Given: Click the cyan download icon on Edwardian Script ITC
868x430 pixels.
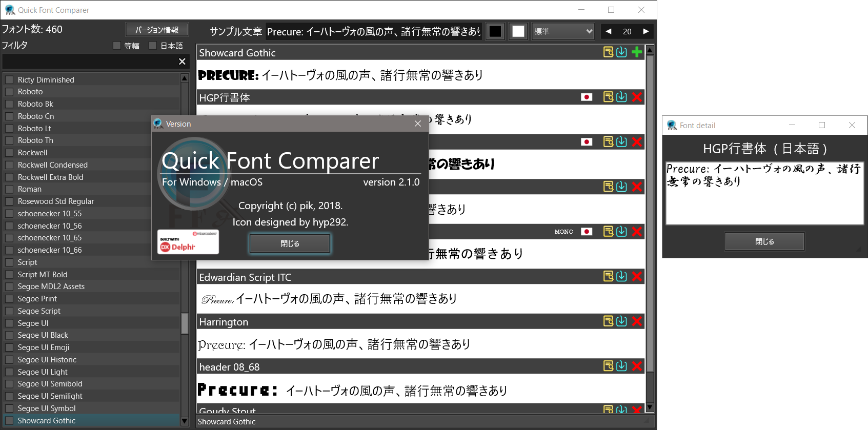Looking at the screenshot, I should coord(621,276).
